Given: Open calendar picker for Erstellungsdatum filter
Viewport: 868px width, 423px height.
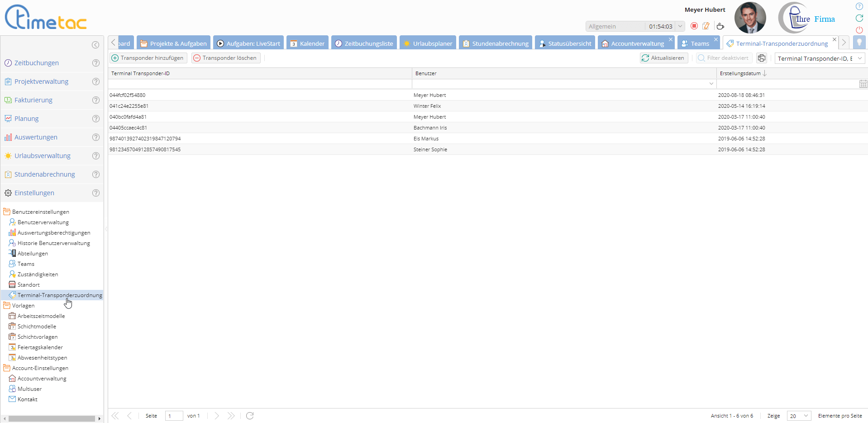Looking at the screenshot, I should click(x=863, y=84).
